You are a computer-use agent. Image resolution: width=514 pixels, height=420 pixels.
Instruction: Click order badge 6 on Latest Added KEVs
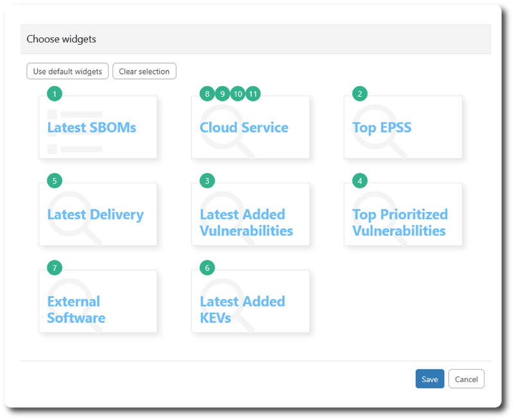click(x=207, y=268)
